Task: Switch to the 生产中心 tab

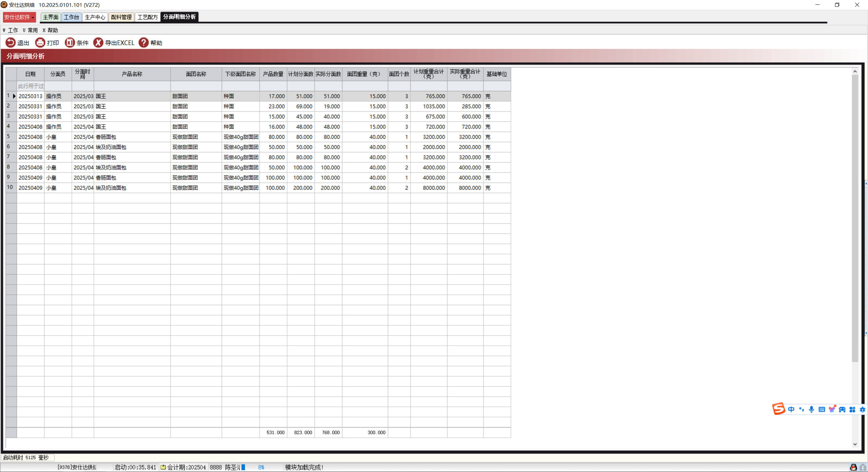Action: point(95,17)
